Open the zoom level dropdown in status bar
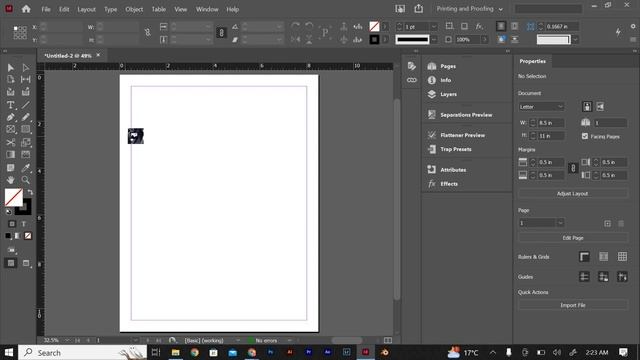The image size is (640, 360). [x=67, y=340]
